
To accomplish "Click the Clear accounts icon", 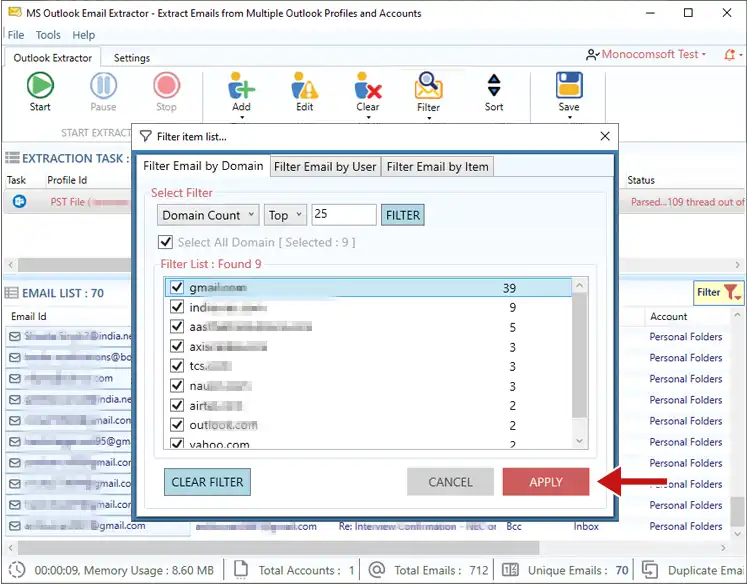I will [368, 85].
